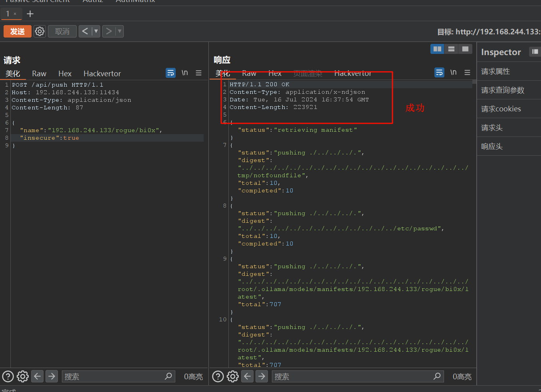Open help icon below response panel
Image resolution: width=541 pixels, height=392 pixels.
point(218,376)
